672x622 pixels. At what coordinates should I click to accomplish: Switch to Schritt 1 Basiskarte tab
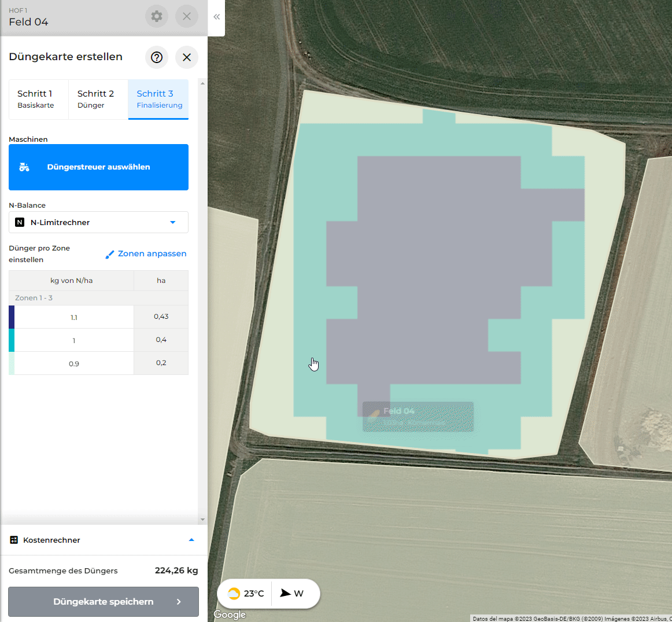[39, 99]
